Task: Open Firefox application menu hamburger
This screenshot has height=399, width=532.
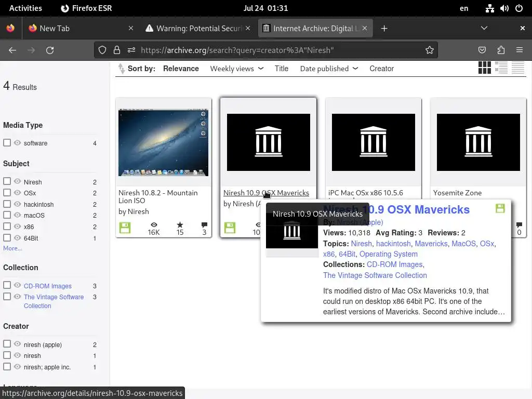Action: (x=520, y=50)
